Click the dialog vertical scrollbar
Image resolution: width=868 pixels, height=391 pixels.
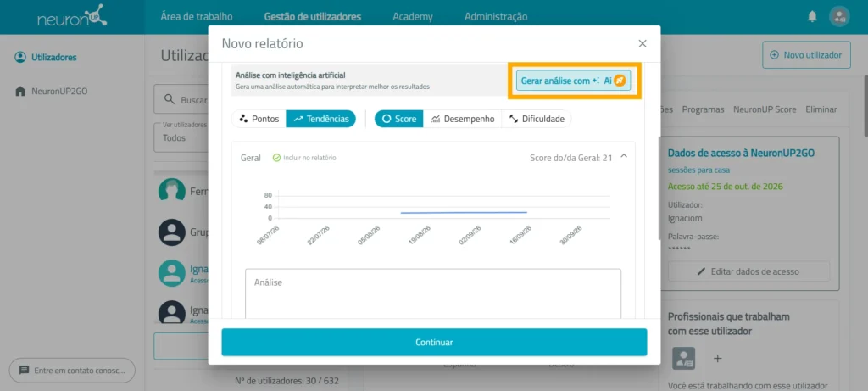point(658,188)
